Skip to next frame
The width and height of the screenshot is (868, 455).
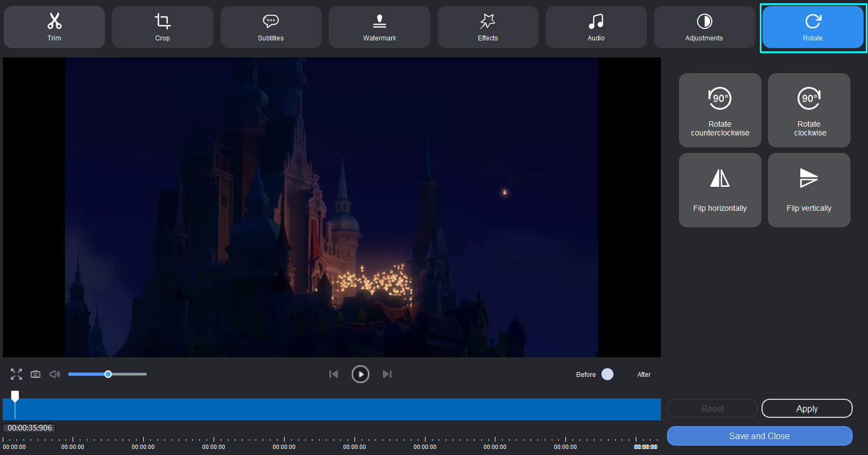(387, 374)
